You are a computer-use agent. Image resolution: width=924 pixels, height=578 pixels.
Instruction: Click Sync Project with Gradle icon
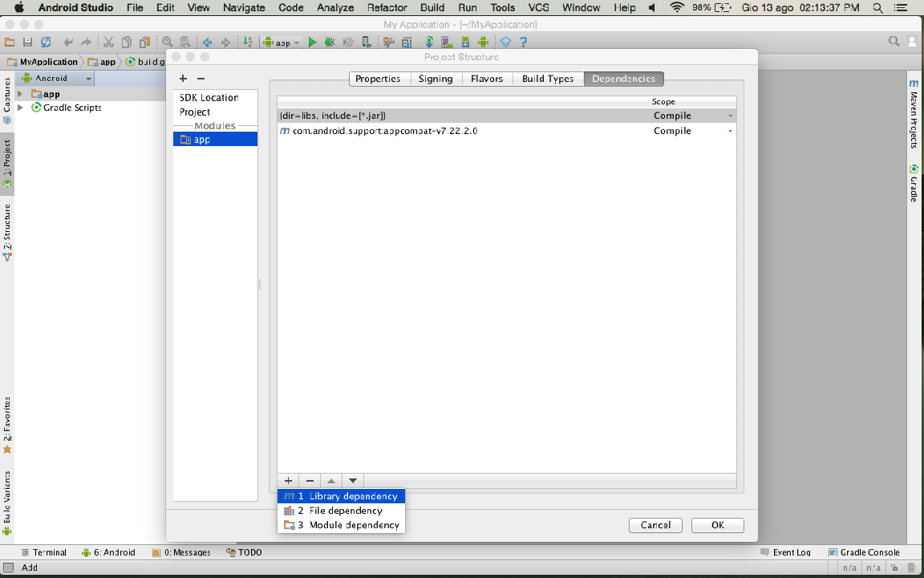[429, 42]
